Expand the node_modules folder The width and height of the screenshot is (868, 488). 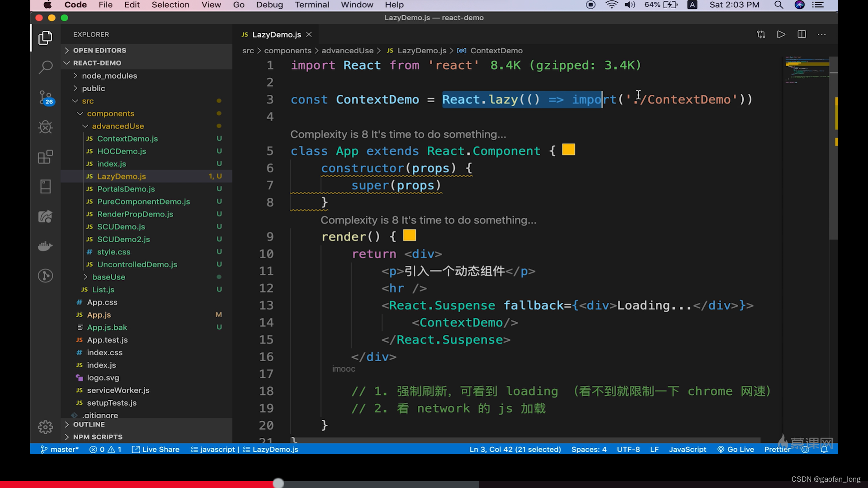(109, 75)
